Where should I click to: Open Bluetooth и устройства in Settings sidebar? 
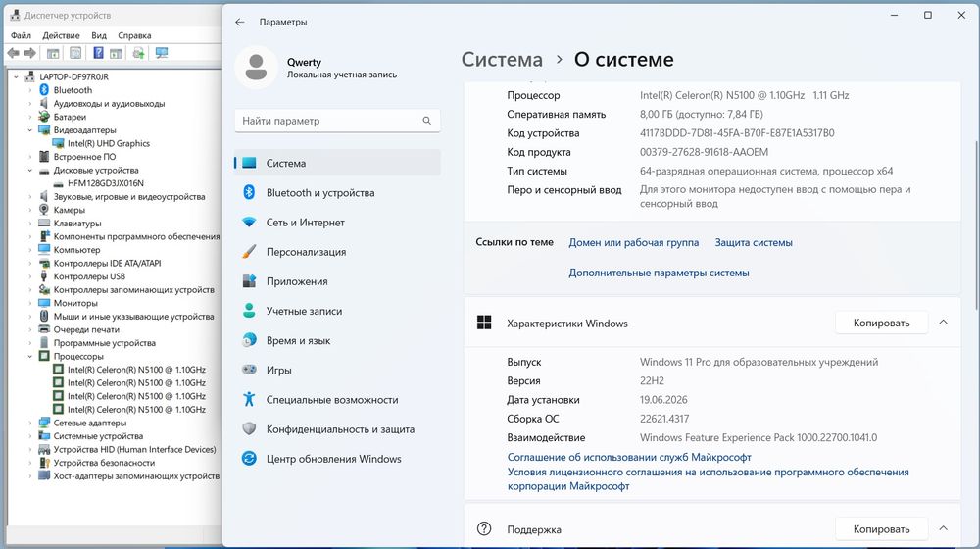[x=337, y=192]
